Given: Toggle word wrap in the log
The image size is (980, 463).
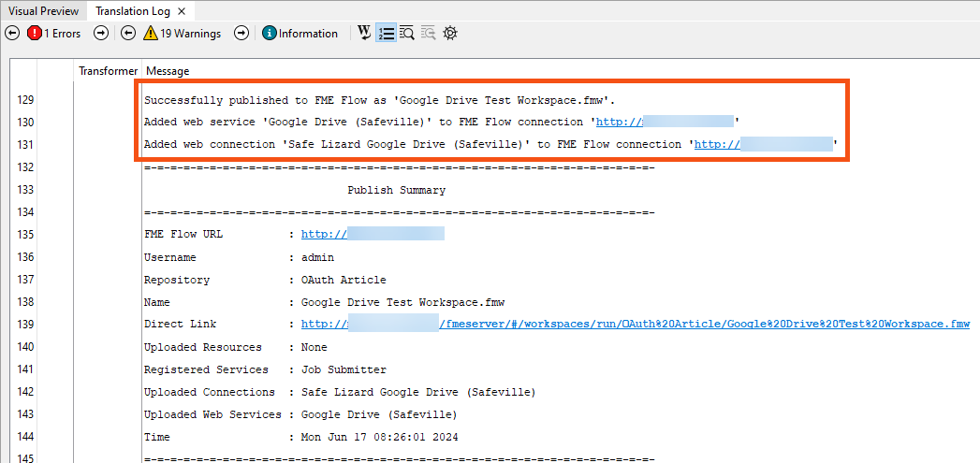Looking at the screenshot, I should (x=364, y=33).
